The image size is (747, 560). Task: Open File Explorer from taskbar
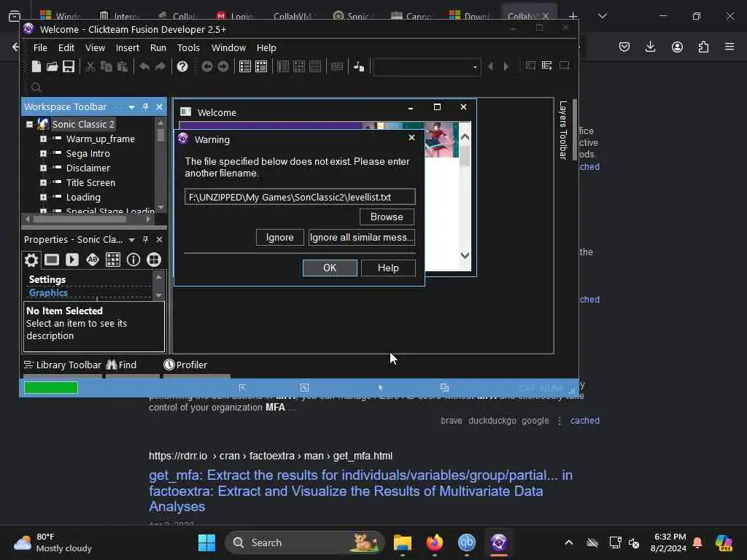pos(403,542)
